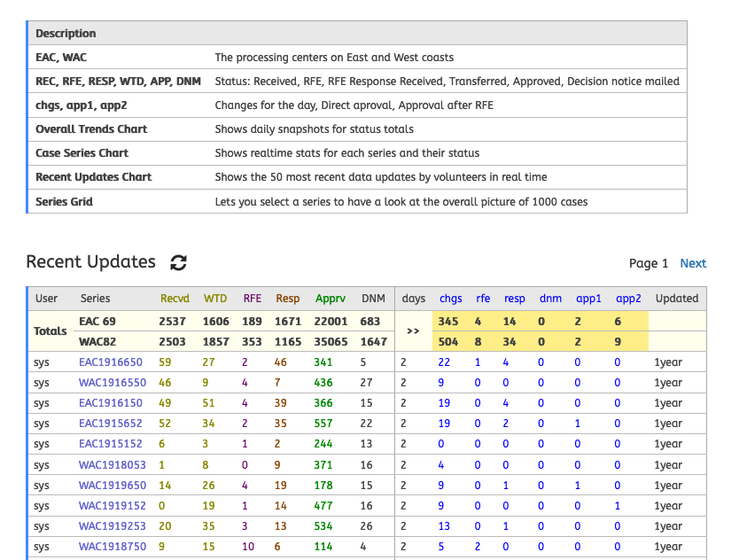Go to the Next page

point(692,263)
